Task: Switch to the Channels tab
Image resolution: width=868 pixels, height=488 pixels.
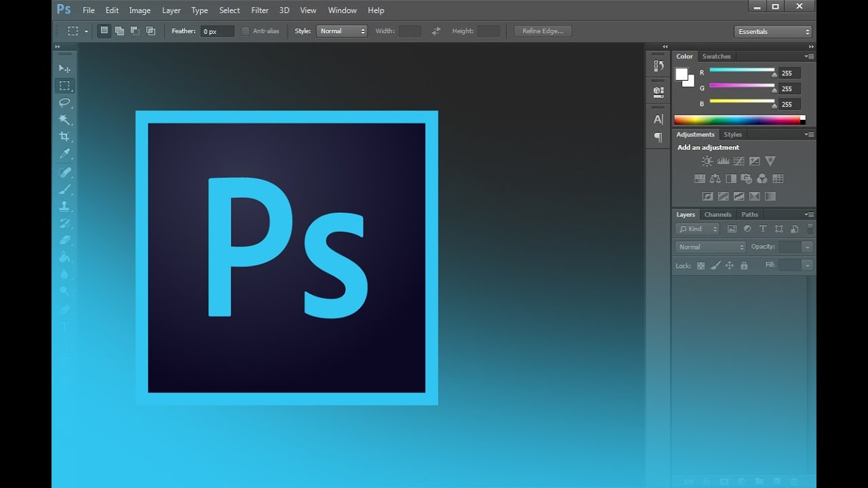Action: (x=717, y=215)
